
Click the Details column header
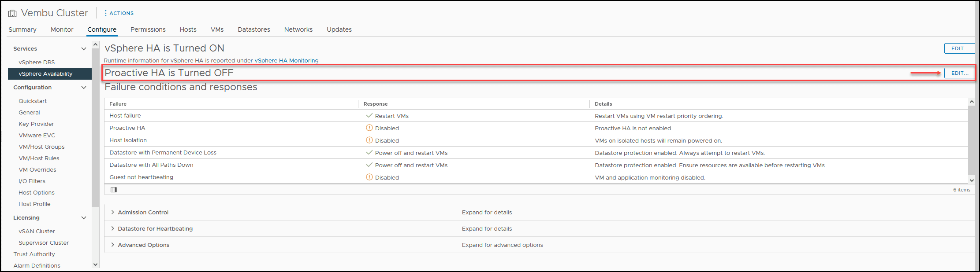point(604,104)
